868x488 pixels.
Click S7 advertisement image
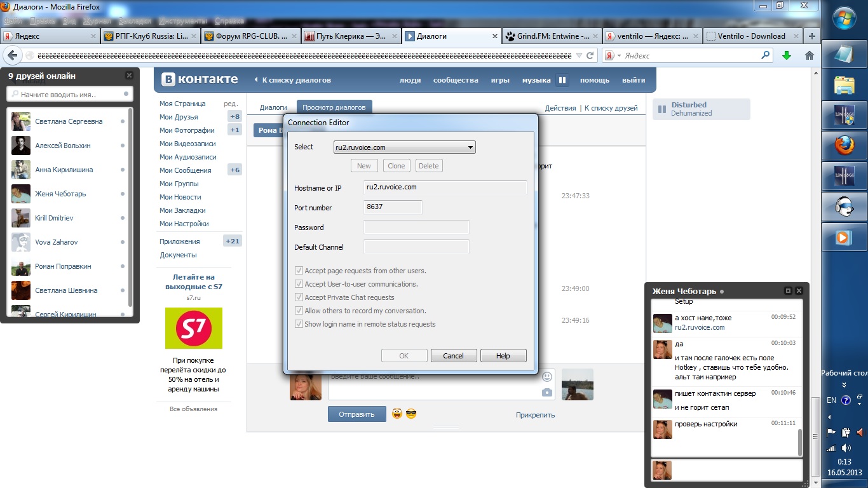tap(194, 328)
